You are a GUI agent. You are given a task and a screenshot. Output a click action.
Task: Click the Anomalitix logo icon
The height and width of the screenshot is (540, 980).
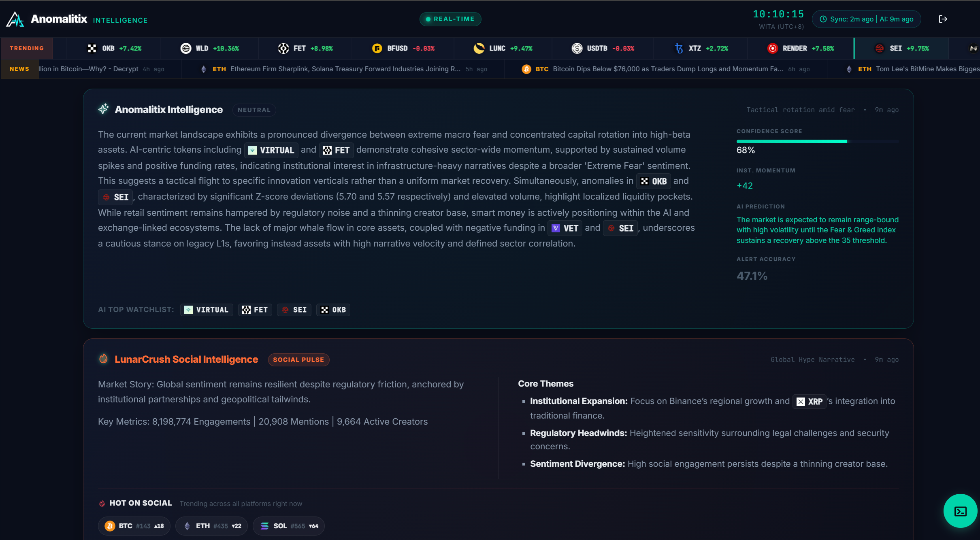pos(15,19)
